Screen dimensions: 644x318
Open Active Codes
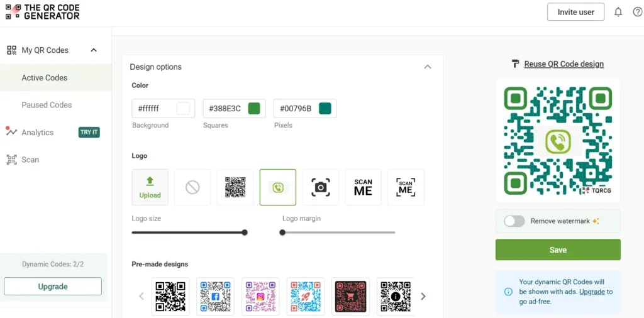45,77
